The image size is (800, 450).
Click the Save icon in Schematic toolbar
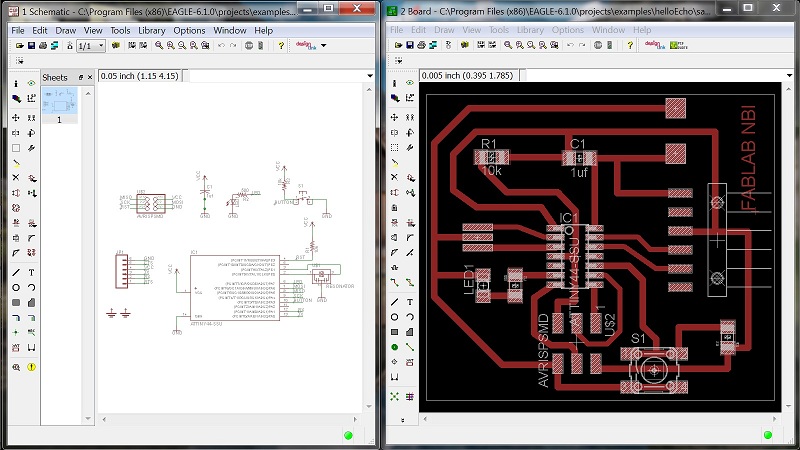click(x=32, y=46)
